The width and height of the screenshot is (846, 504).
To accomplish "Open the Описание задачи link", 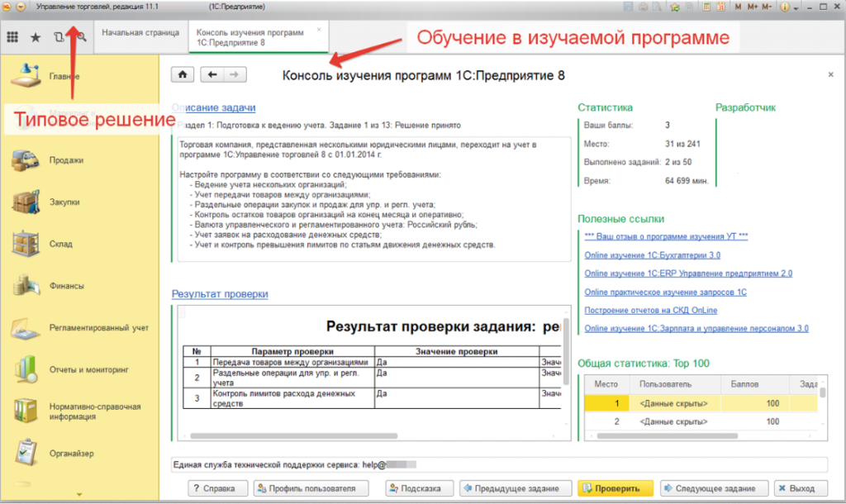I will [x=214, y=107].
